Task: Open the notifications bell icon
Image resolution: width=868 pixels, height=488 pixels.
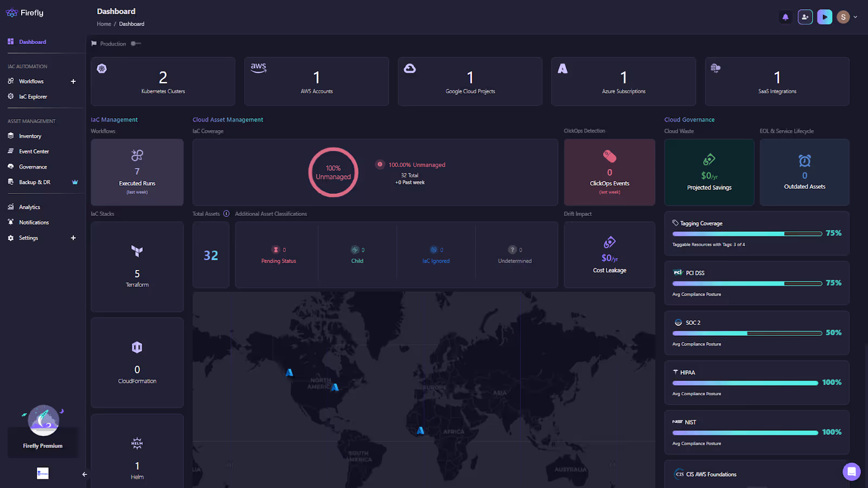Action: coord(785,17)
